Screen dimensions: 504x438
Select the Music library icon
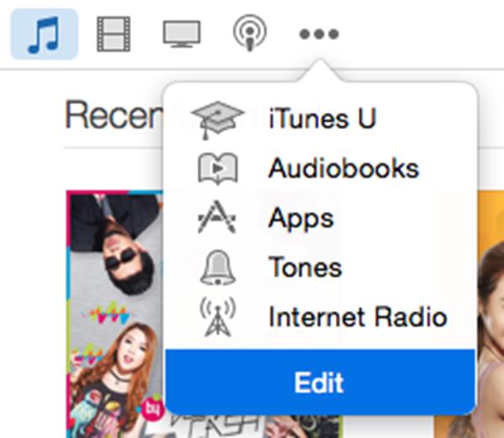[x=44, y=34]
